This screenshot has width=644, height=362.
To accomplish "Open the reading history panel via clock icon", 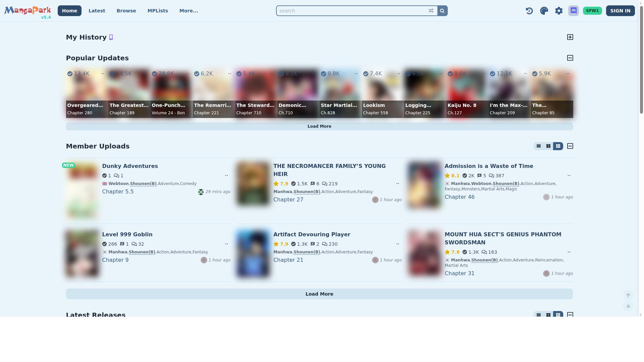I will [529, 10].
